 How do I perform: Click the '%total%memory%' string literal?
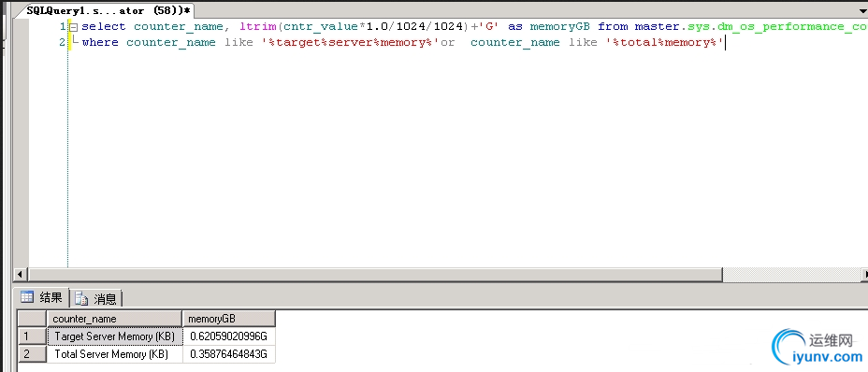pos(664,43)
